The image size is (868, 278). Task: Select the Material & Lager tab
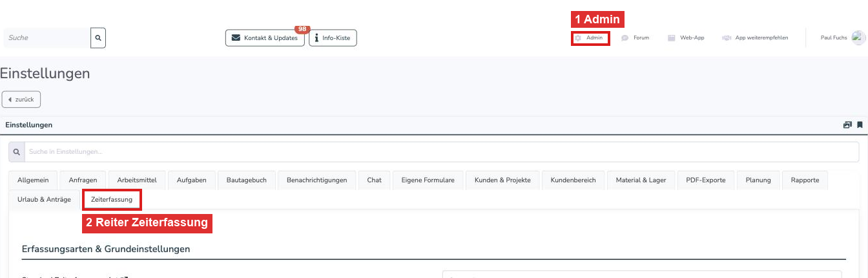641,180
